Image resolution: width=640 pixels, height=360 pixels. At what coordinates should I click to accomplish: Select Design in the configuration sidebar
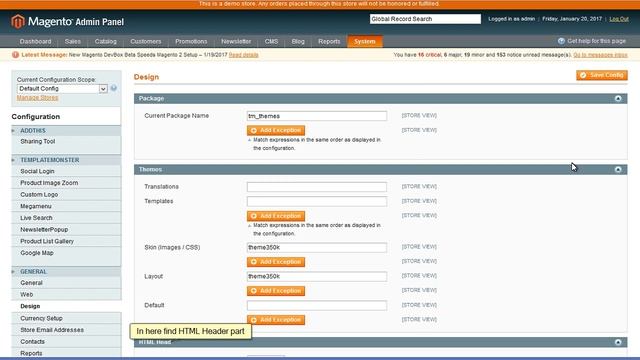[30, 306]
